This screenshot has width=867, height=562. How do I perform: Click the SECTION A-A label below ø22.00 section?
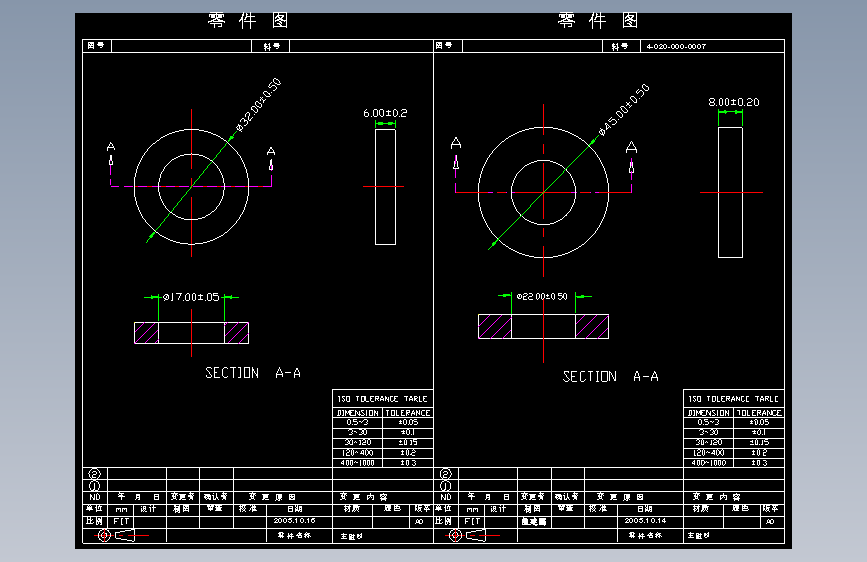(610, 377)
